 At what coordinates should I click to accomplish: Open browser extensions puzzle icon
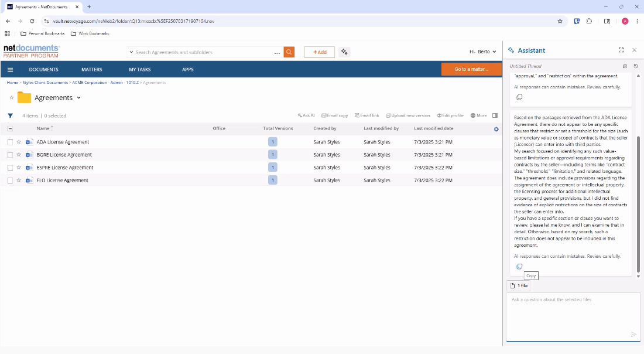click(590, 21)
